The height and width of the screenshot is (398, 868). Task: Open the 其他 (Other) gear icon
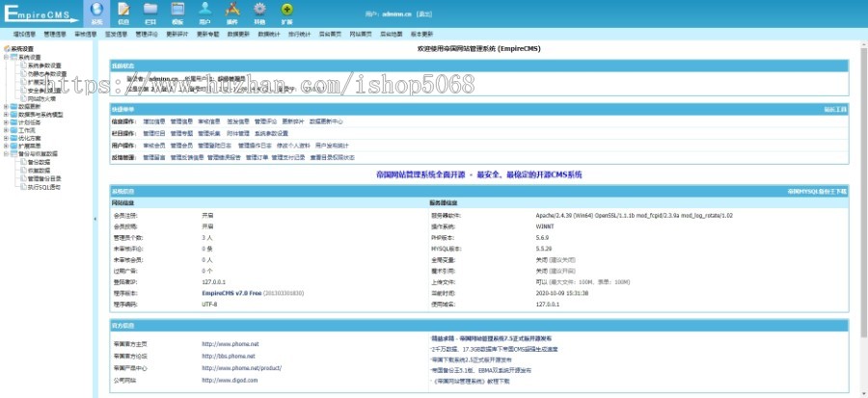pos(259,10)
